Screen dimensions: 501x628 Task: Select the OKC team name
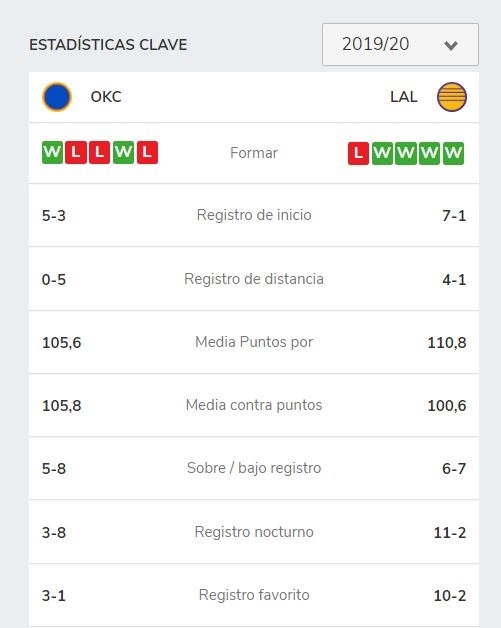click(x=106, y=97)
